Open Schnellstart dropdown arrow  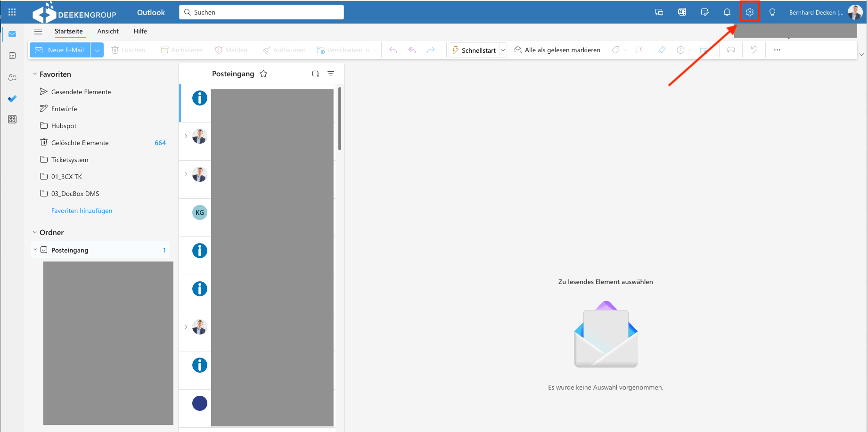[503, 50]
